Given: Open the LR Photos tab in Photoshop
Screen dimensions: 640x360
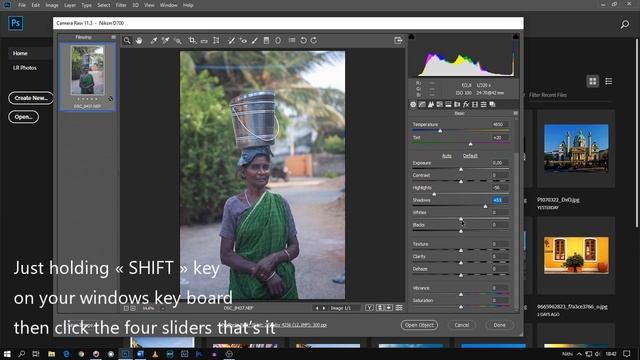Looking at the screenshot, I should coord(24,68).
